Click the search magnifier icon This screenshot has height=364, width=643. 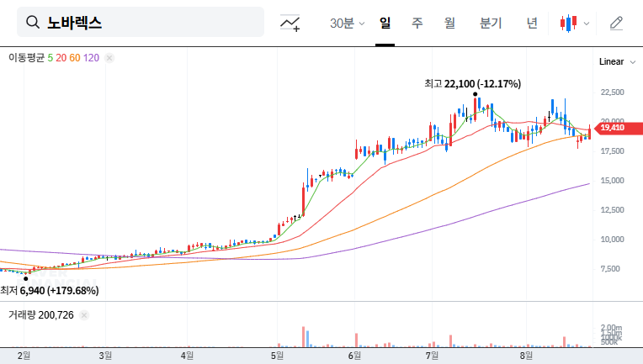33,22
